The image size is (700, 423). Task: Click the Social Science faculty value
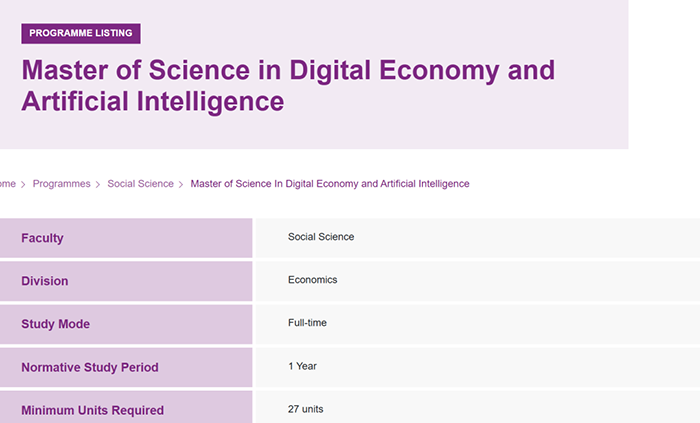pos(321,237)
